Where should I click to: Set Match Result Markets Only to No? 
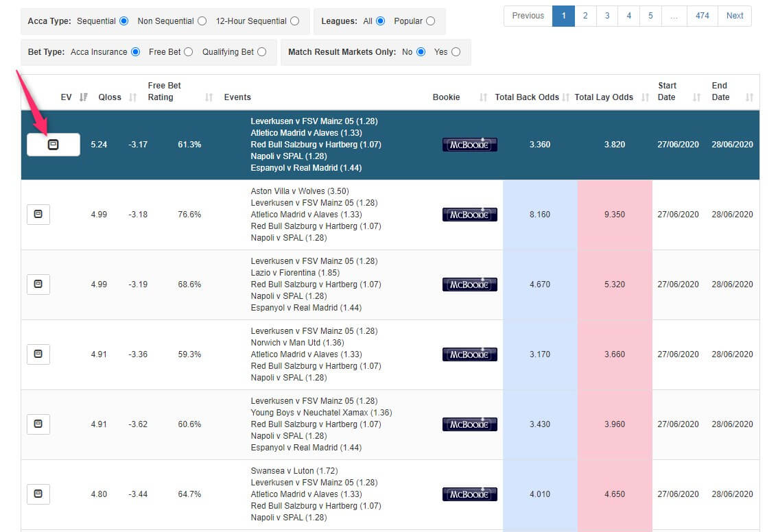[x=421, y=51]
